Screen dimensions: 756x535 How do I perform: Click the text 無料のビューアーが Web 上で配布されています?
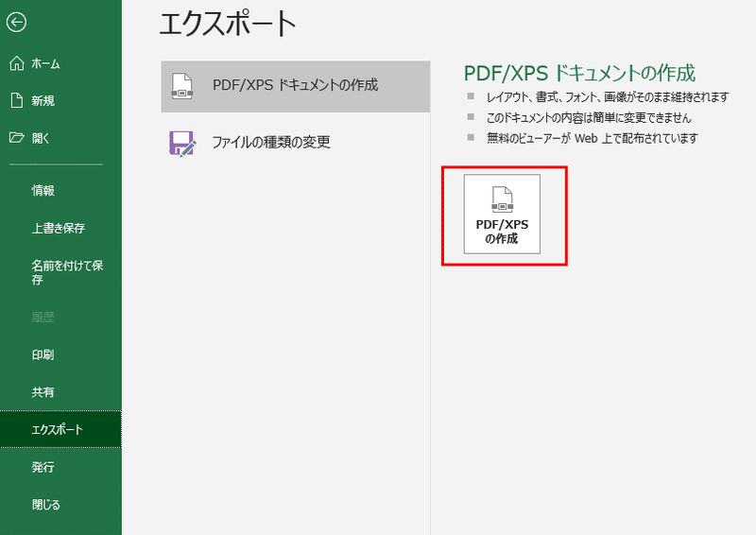click(x=593, y=138)
